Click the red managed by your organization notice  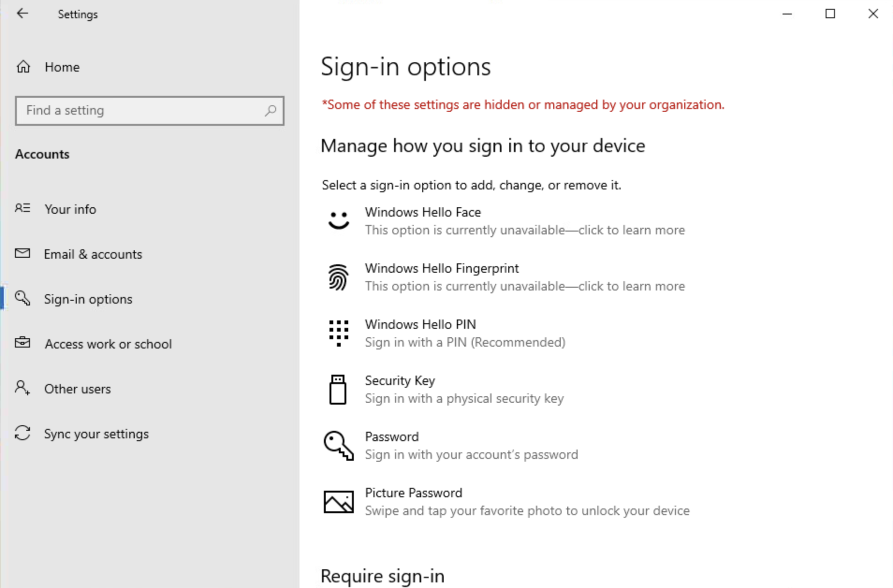[x=523, y=105]
